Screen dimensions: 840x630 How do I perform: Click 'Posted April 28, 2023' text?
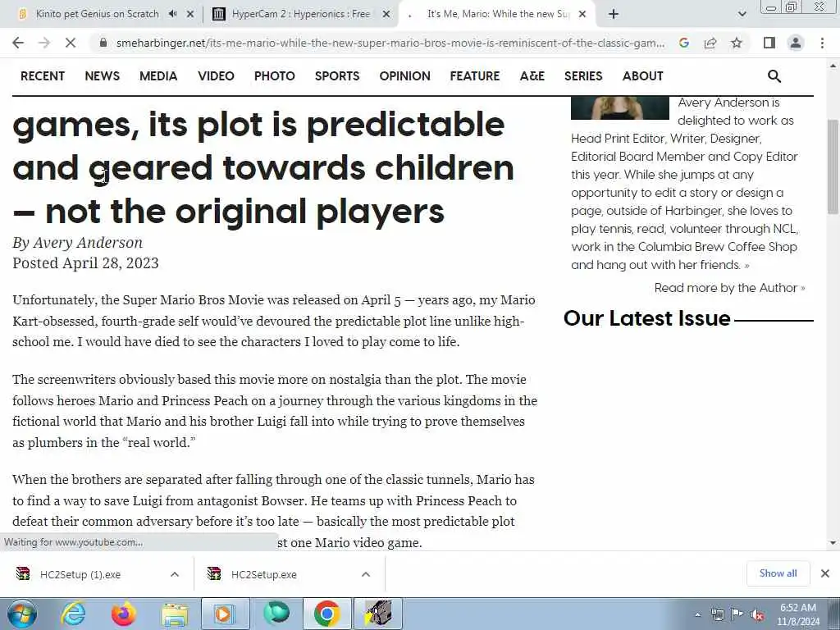85,263
